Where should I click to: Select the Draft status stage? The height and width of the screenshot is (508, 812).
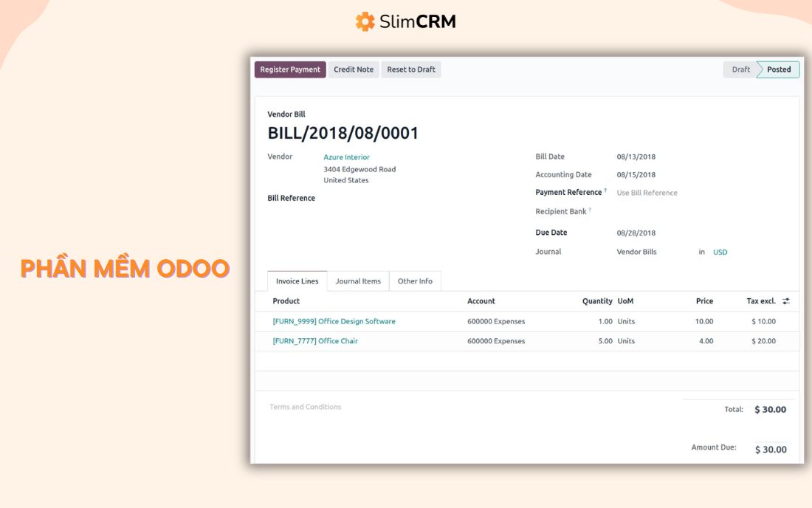pyautogui.click(x=740, y=69)
